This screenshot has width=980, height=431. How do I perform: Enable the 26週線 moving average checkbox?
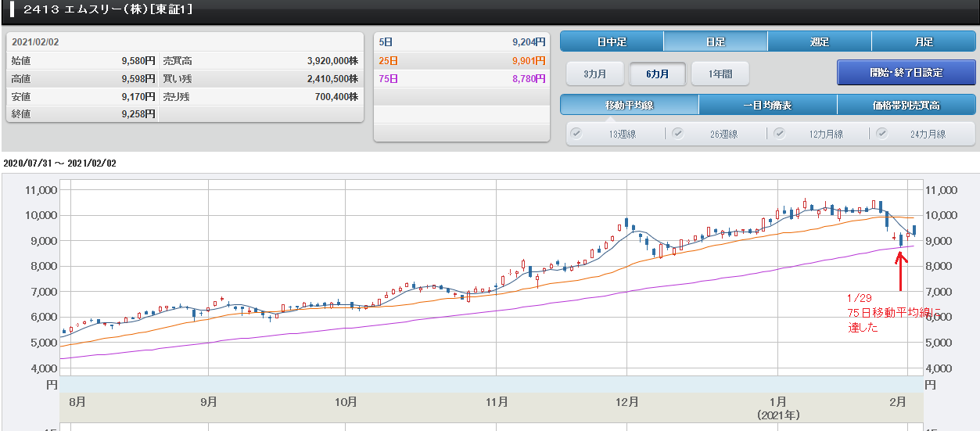pyautogui.click(x=677, y=133)
